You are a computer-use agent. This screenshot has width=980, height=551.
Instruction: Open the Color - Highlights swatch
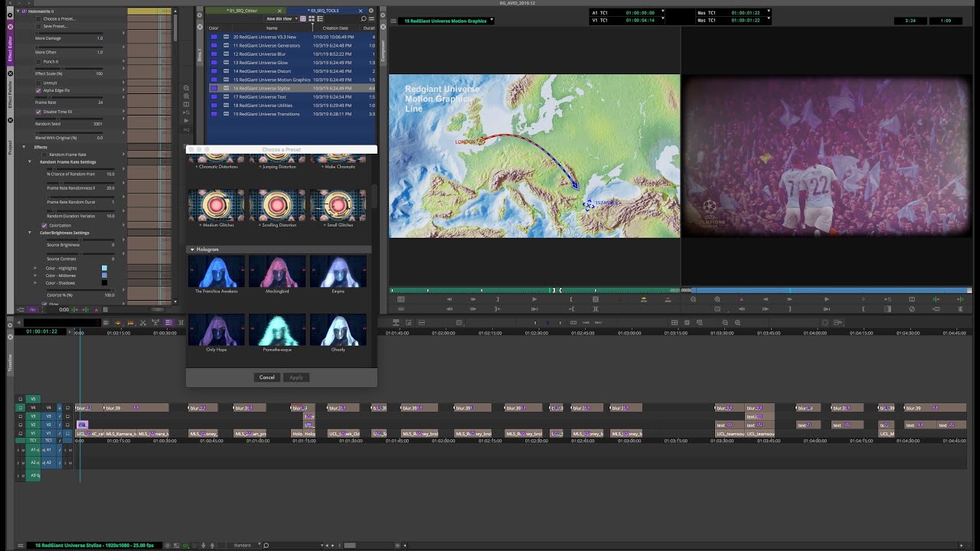point(105,268)
